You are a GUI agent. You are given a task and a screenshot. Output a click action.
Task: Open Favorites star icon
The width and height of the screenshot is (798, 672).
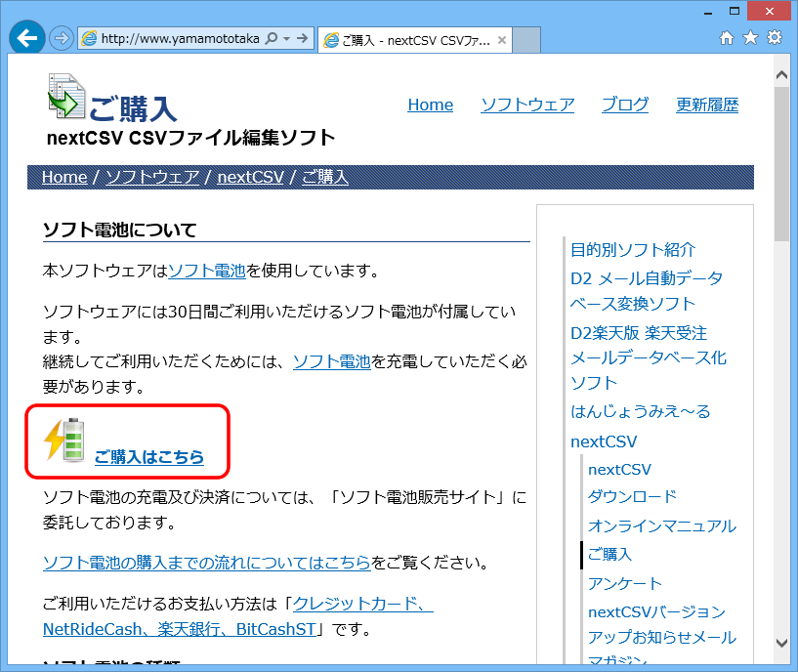coord(750,37)
